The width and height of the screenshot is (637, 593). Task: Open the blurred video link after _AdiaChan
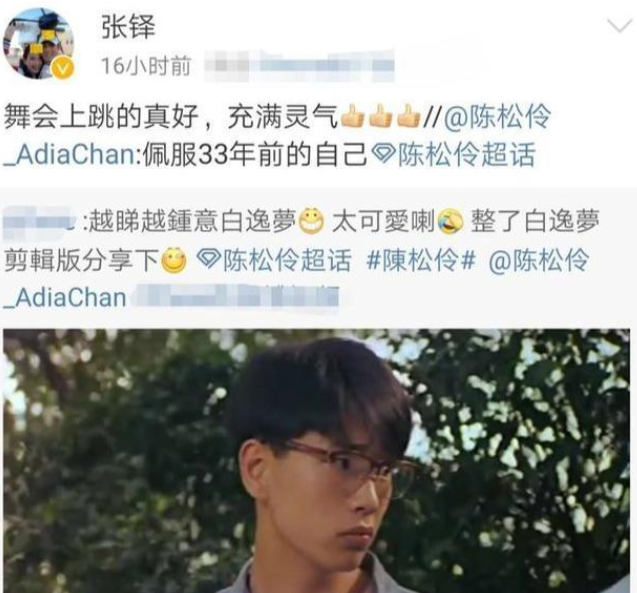click(x=236, y=298)
